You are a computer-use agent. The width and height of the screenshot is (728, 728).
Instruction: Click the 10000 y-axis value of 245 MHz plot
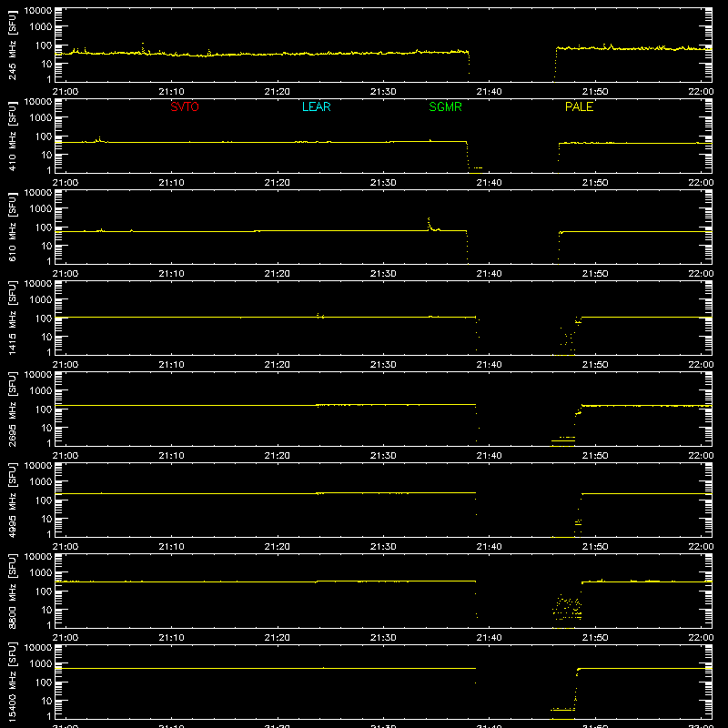[x=38, y=11]
